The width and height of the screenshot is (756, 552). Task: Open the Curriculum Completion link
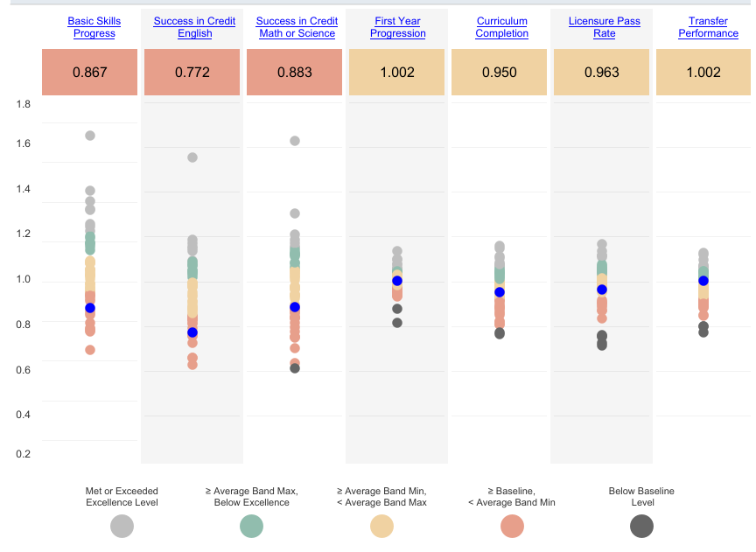tap(502, 27)
